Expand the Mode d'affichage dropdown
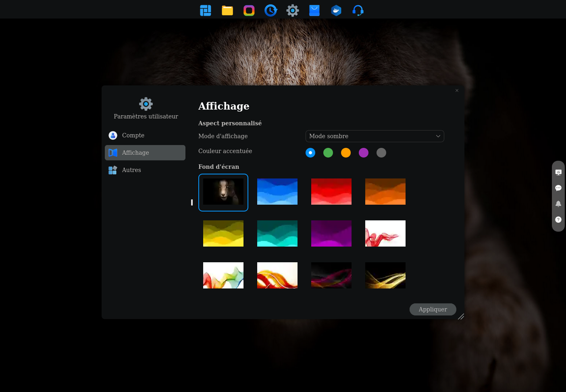 pos(375,136)
